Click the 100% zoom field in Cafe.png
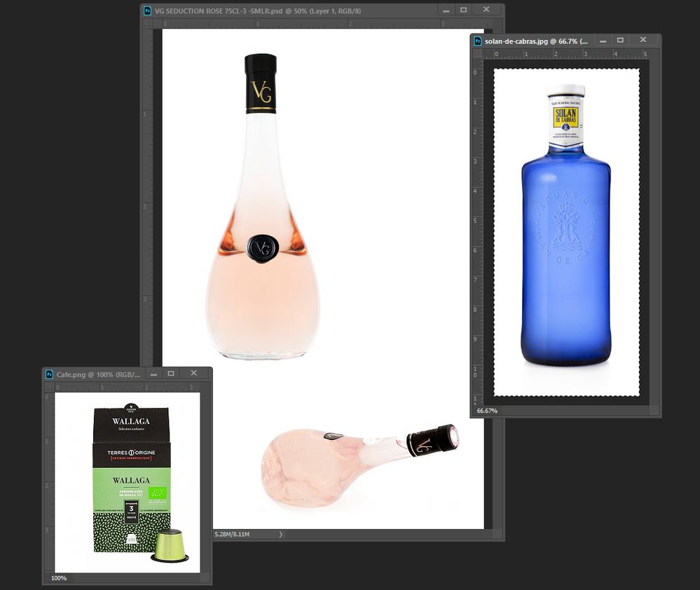 coord(59,578)
